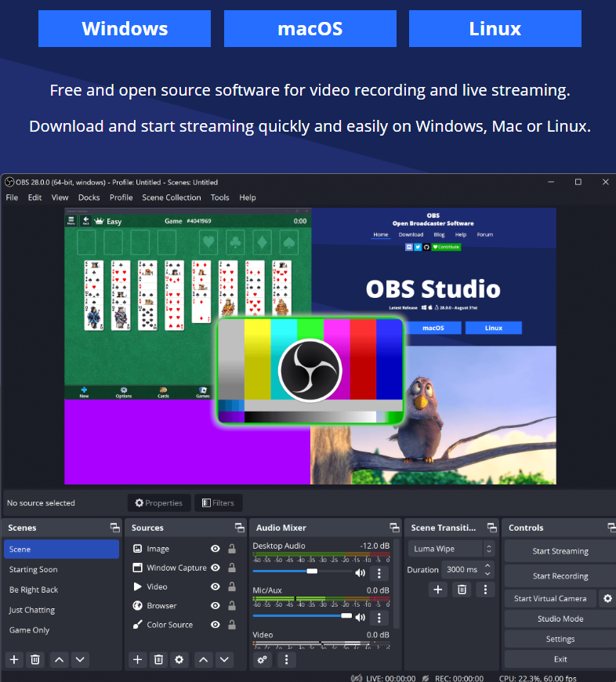
Task: Move source down arrow icon
Action: pyautogui.click(x=224, y=660)
